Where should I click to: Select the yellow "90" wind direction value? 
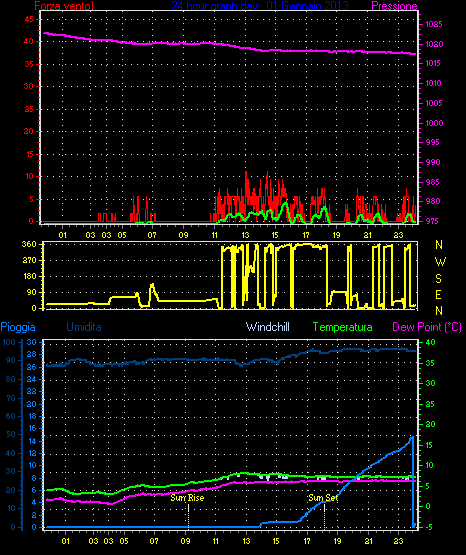32,292
